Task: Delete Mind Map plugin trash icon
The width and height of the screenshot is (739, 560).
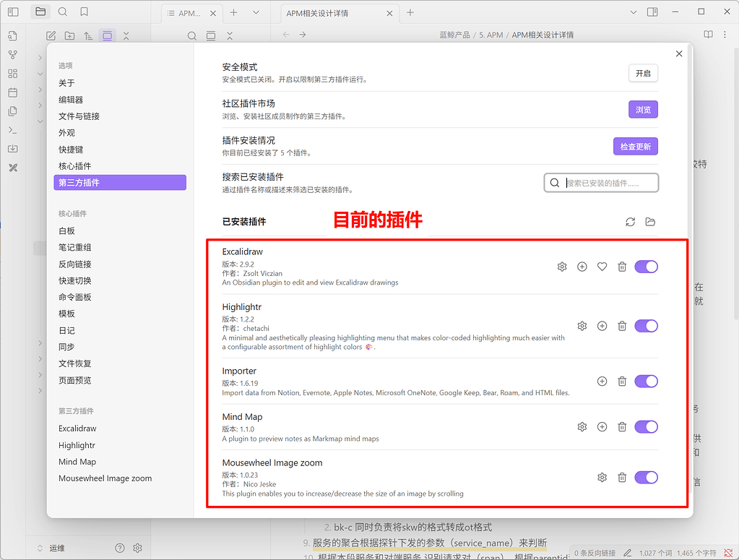Action: tap(622, 426)
